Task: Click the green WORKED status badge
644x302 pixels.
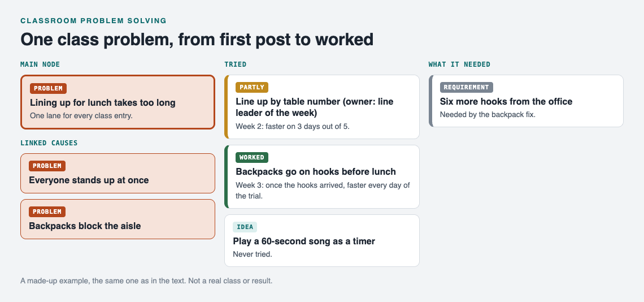Action: (x=252, y=157)
